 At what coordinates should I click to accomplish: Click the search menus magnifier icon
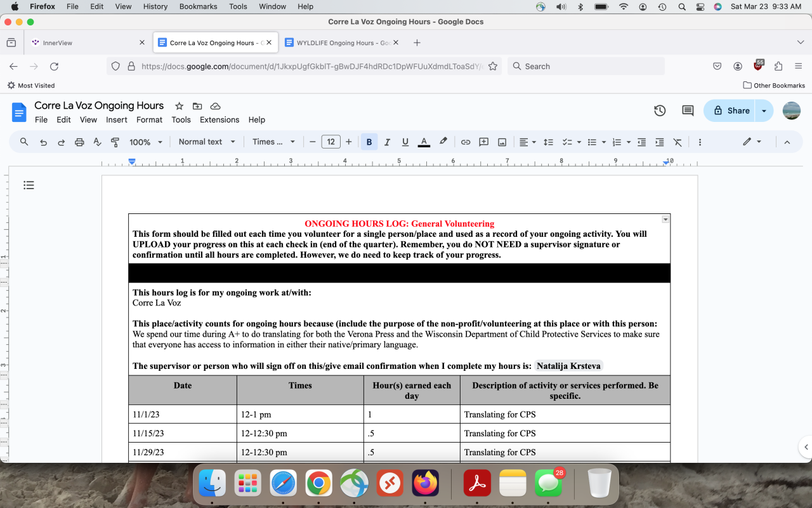[x=24, y=142]
